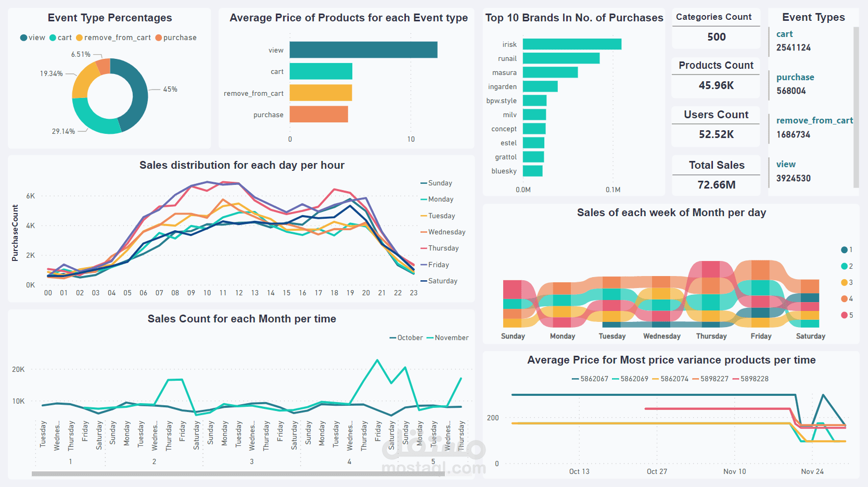Viewport: 868px width, 487px height.
Task: Click the Users Count value 52.52K
Action: pos(717,134)
